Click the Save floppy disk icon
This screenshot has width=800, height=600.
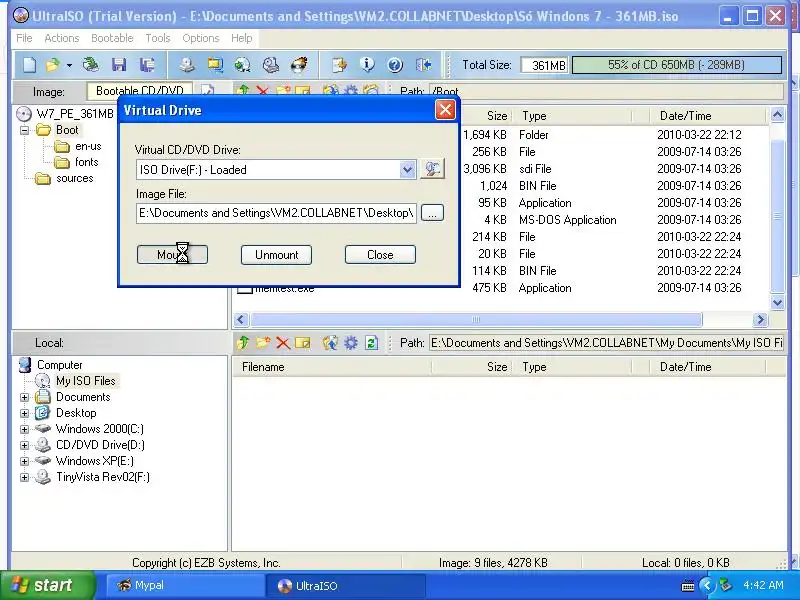coord(119,65)
